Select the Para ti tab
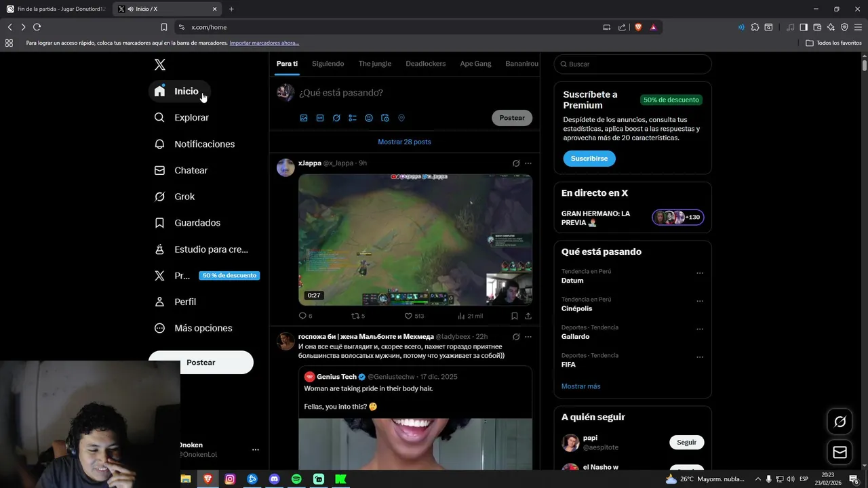The width and height of the screenshot is (868, 488). pos(287,64)
